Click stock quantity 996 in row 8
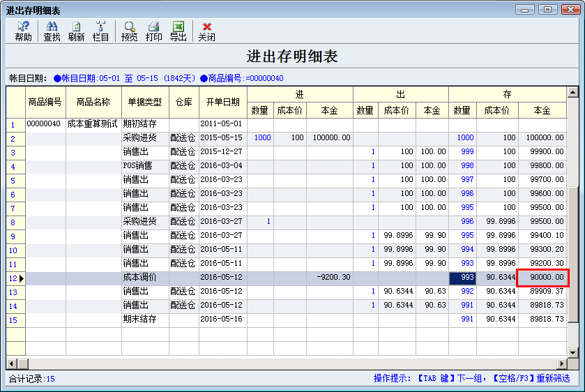 [x=462, y=222]
